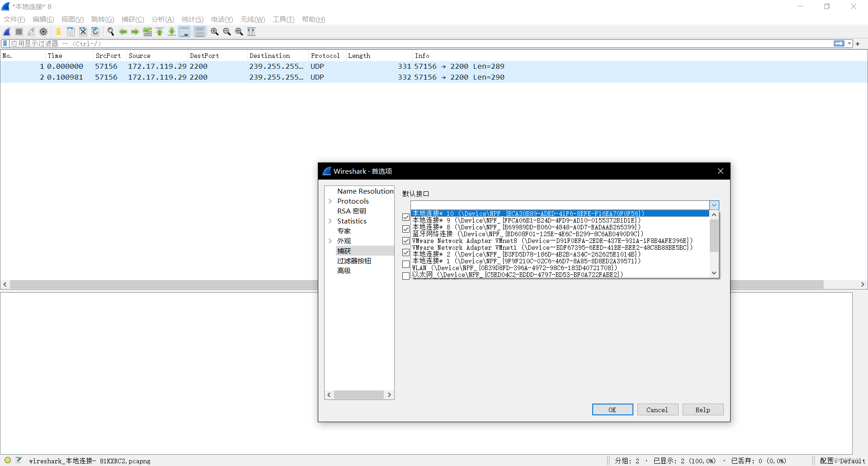The height and width of the screenshot is (466, 868).
Task: Open the 编辑(E) menu
Action: [43, 19]
